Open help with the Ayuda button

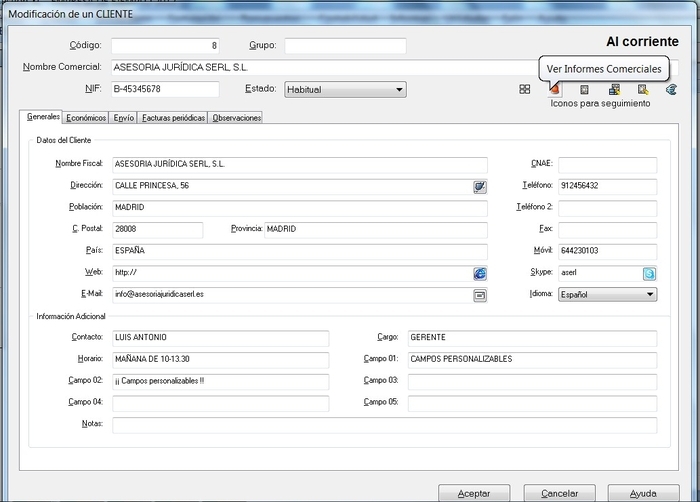point(643,493)
